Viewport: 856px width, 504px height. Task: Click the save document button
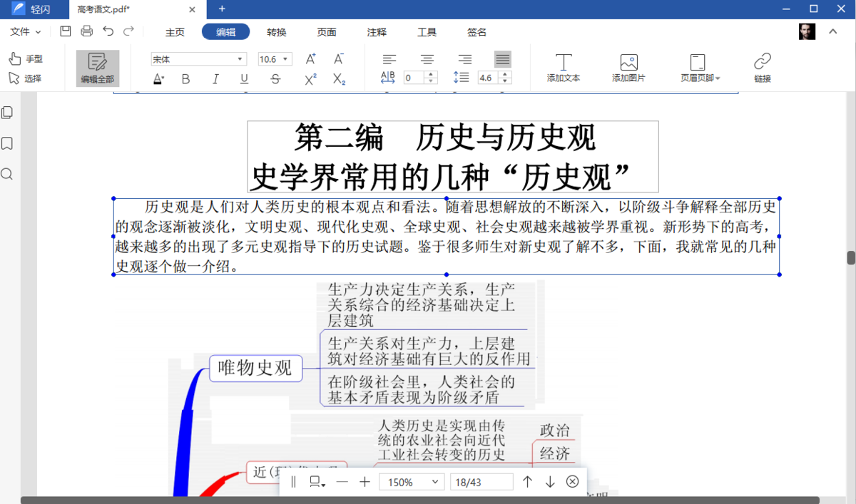point(65,31)
